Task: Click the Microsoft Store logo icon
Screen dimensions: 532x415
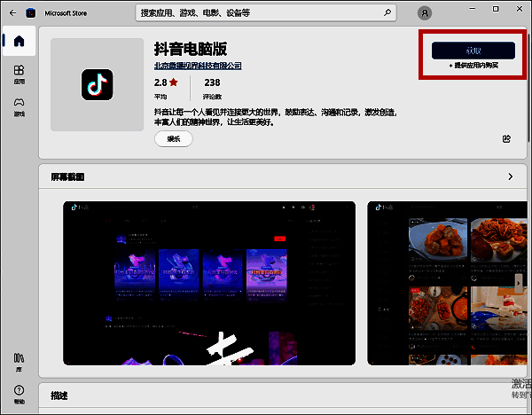Action: point(30,13)
